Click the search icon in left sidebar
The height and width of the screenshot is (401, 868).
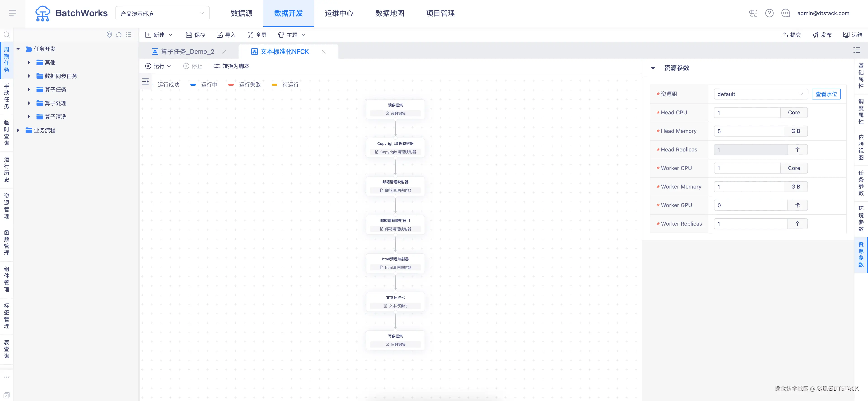6,35
